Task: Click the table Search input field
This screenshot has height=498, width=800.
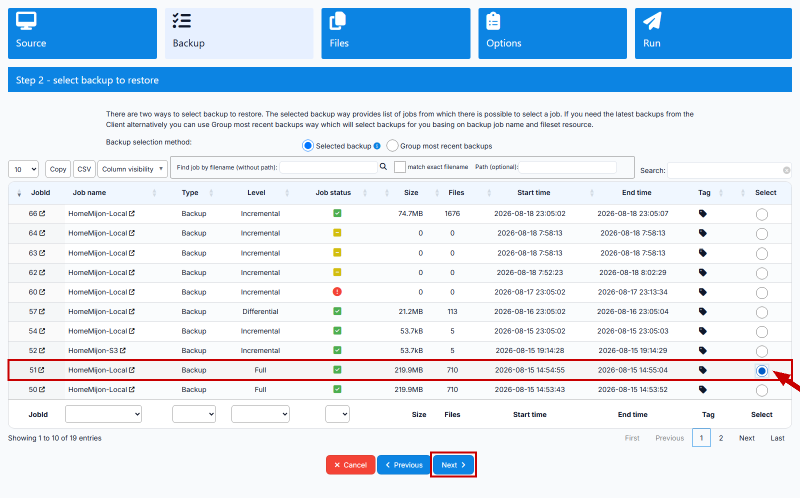Action: [x=729, y=170]
